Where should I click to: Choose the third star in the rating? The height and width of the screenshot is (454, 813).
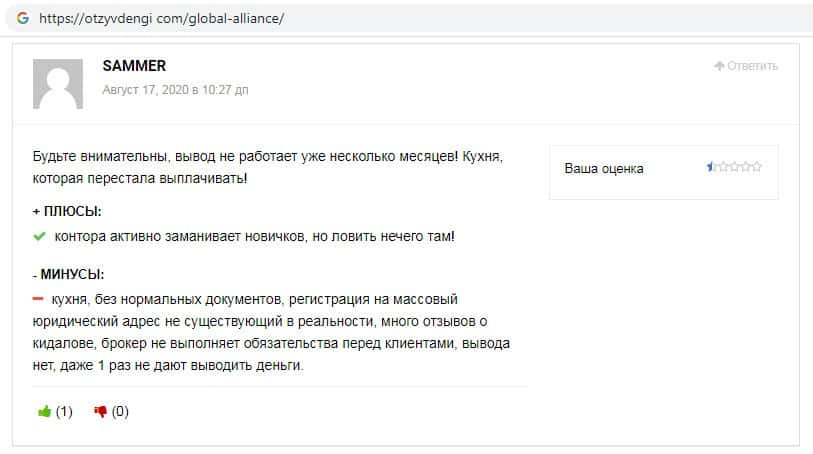tap(735, 167)
